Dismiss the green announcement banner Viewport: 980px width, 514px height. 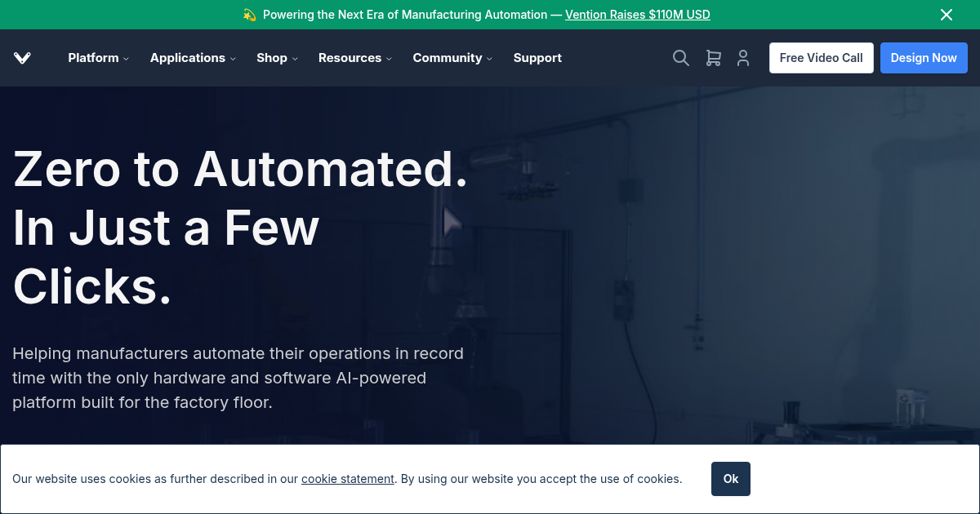coord(947,15)
